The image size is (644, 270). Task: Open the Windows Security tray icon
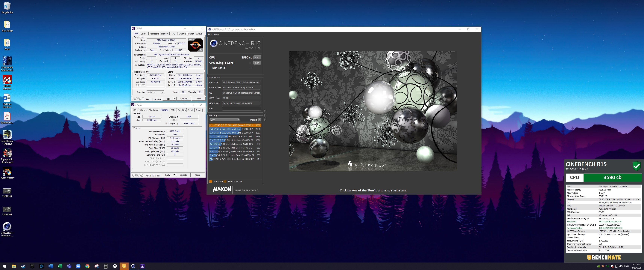tap(612, 266)
